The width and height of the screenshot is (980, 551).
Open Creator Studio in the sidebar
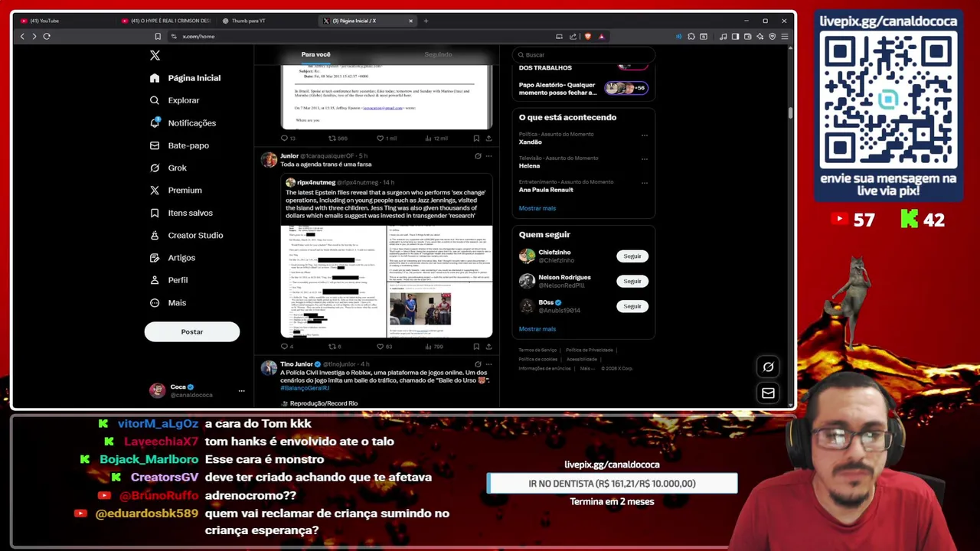click(187, 235)
